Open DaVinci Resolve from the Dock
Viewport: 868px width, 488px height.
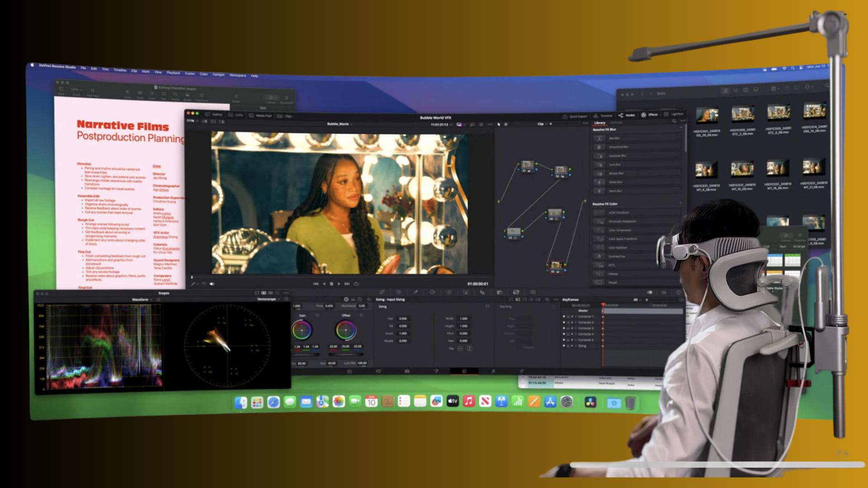pyautogui.click(x=590, y=402)
